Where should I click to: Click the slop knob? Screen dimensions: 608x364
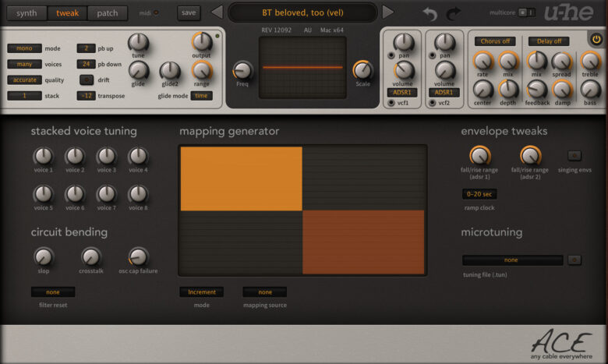tap(44, 256)
